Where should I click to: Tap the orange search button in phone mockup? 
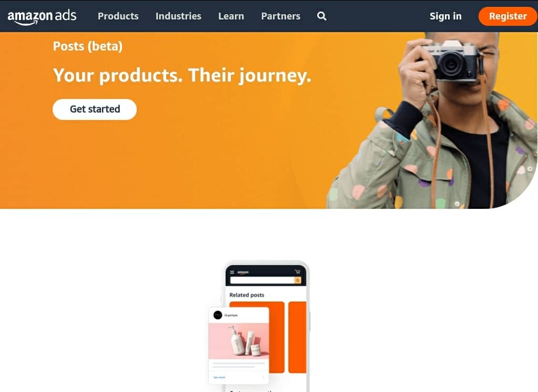coord(298,280)
